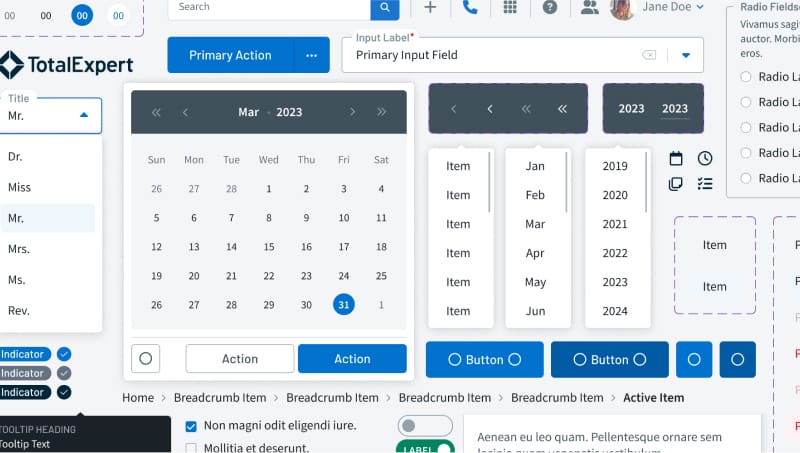The image size is (800, 453).
Task: Click the white outlined Action button
Action: (x=240, y=359)
